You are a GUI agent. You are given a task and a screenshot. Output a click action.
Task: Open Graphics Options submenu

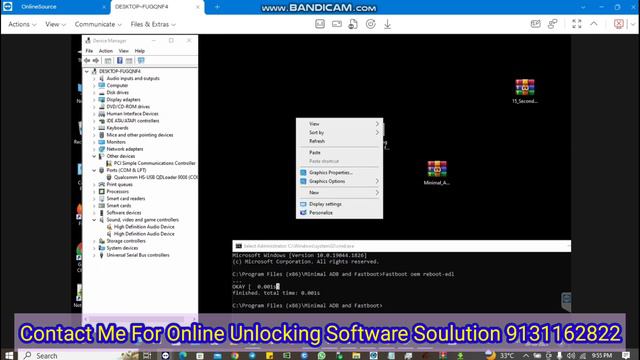[339, 181]
